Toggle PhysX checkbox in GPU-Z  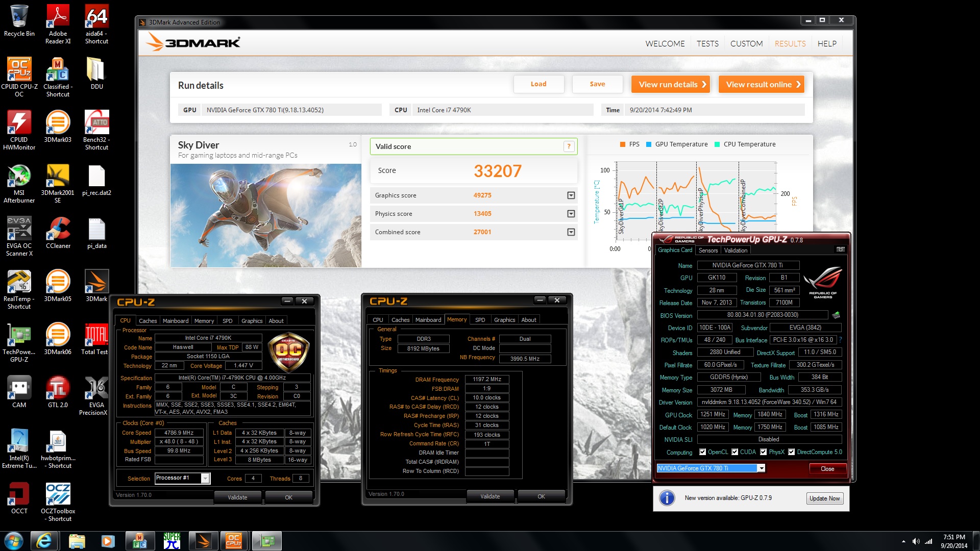(x=764, y=452)
